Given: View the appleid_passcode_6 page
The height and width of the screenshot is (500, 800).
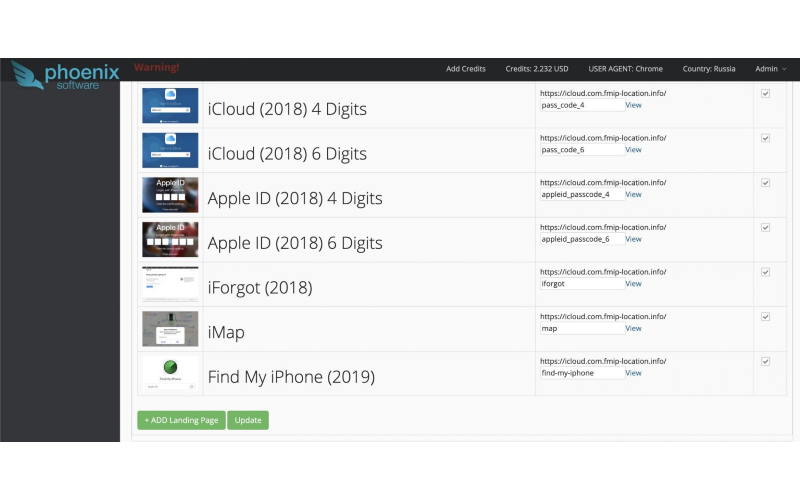Looking at the screenshot, I should (x=633, y=239).
